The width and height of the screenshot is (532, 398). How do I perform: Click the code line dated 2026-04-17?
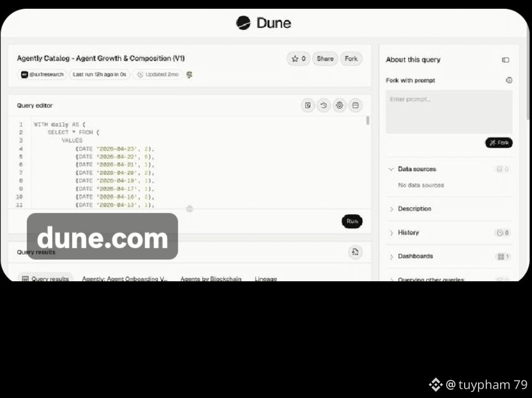click(x=115, y=189)
